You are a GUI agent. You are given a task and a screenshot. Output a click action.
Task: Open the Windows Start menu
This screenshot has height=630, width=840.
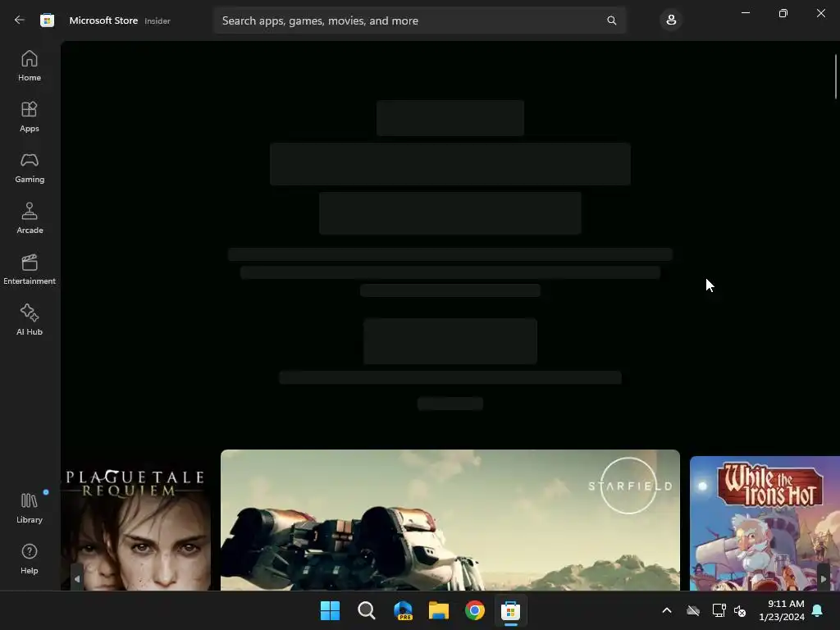pos(330,610)
